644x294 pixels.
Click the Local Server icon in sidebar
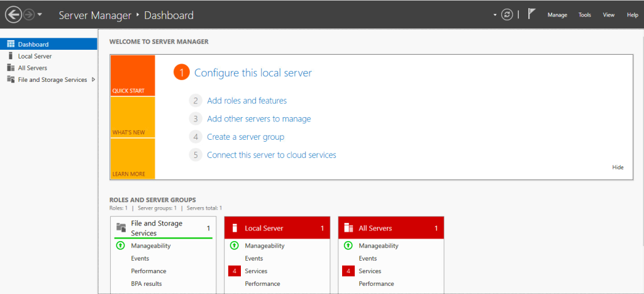(x=11, y=56)
